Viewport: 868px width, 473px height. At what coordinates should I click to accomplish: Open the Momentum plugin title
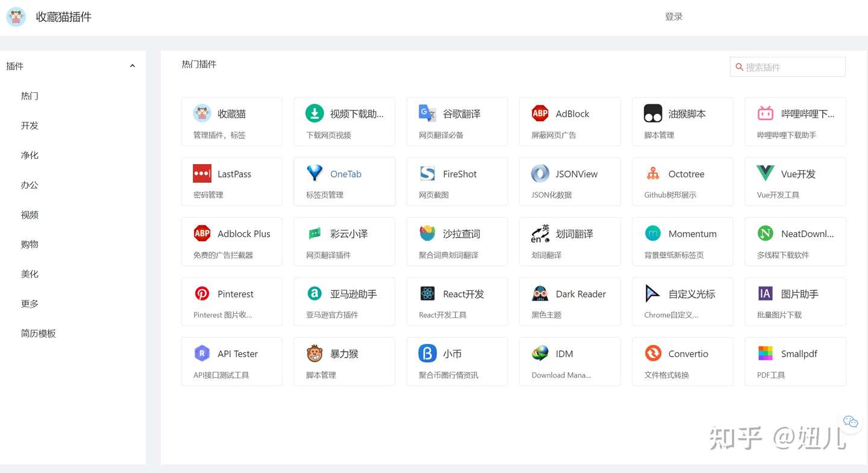(x=692, y=233)
